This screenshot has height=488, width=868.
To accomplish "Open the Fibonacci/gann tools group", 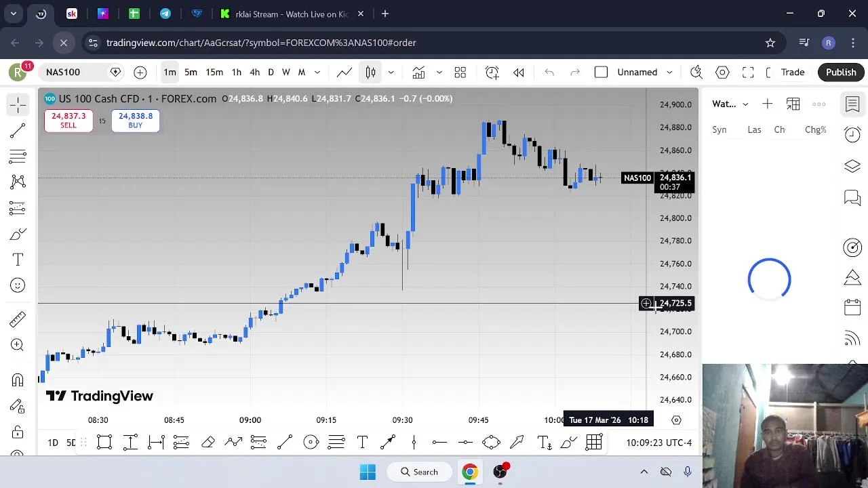I will click(x=18, y=156).
